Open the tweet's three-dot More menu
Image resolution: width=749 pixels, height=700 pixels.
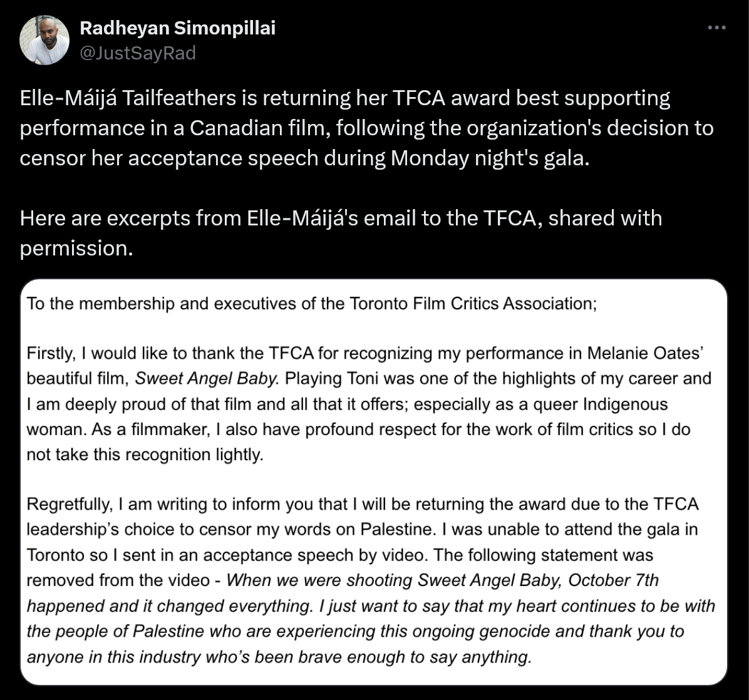pos(717,28)
